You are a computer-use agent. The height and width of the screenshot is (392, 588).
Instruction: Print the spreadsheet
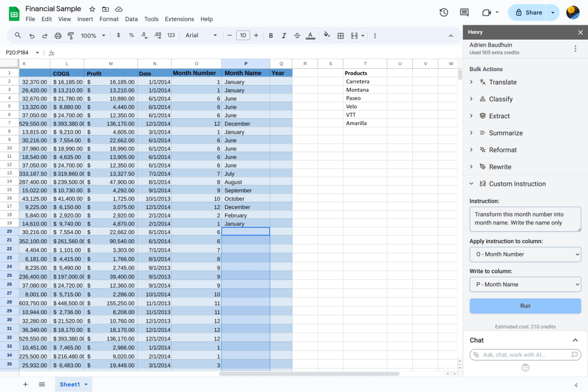click(x=58, y=36)
